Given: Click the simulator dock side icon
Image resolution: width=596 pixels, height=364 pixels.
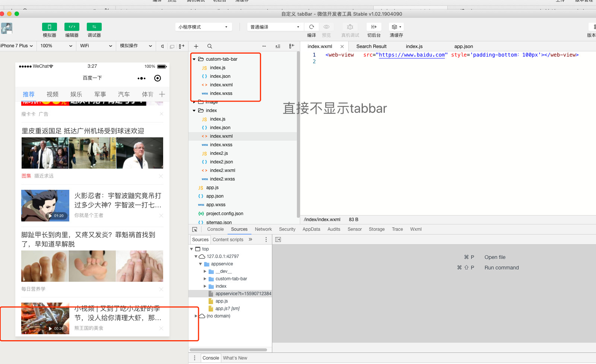Looking at the screenshot, I should pyautogui.click(x=181, y=46).
